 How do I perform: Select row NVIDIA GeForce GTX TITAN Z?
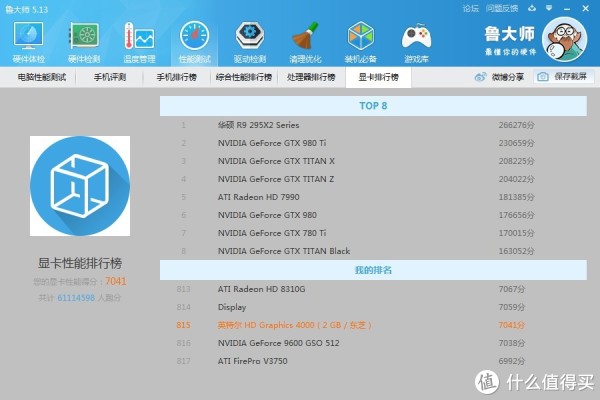click(373, 179)
